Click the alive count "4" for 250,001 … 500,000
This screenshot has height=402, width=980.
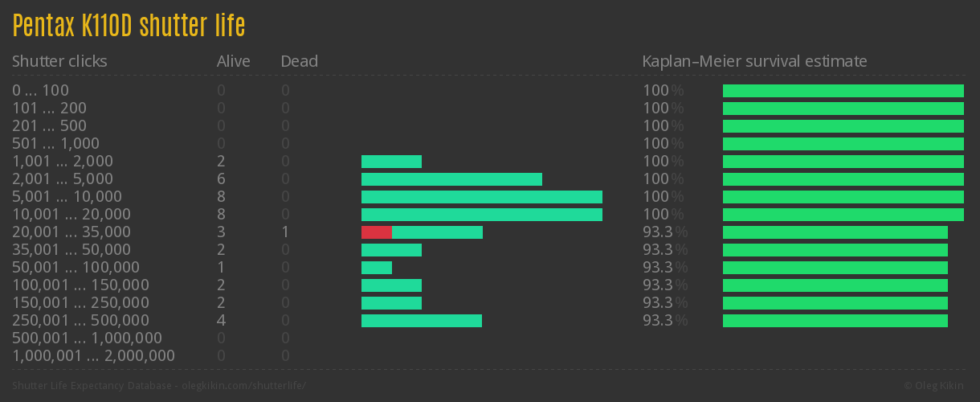[x=221, y=321]
